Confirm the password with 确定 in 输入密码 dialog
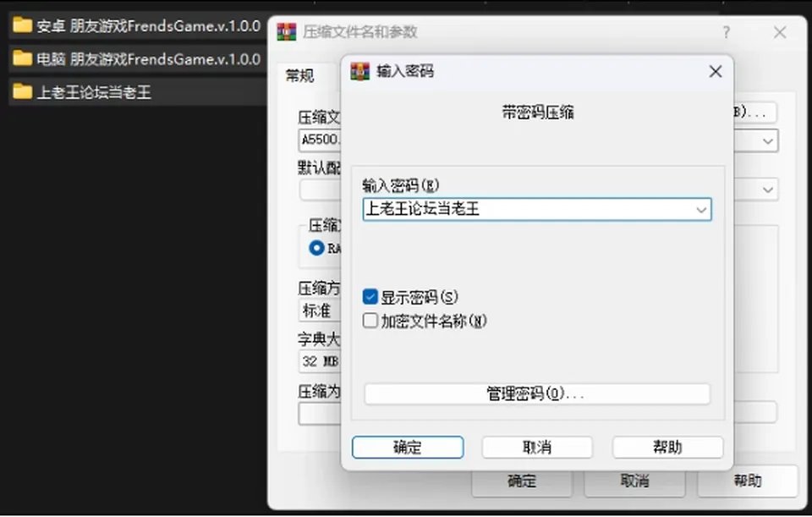The image size is (812, 517). click(408, 447)
